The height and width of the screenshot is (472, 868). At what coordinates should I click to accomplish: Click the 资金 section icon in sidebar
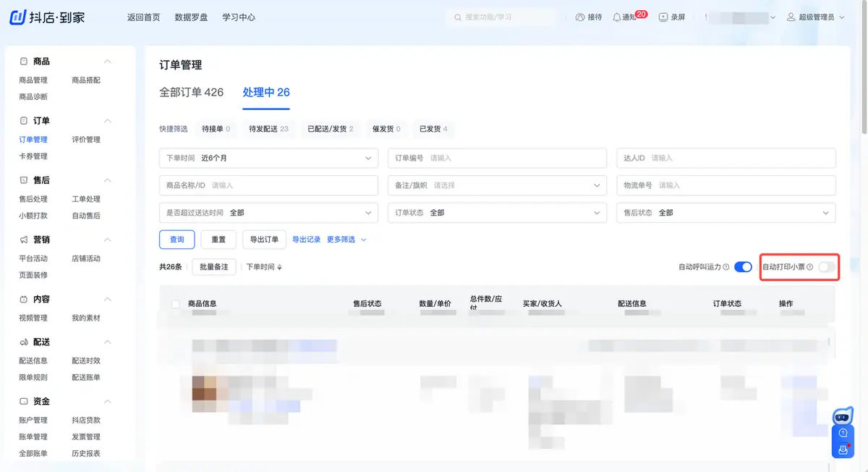click(24, 401)
